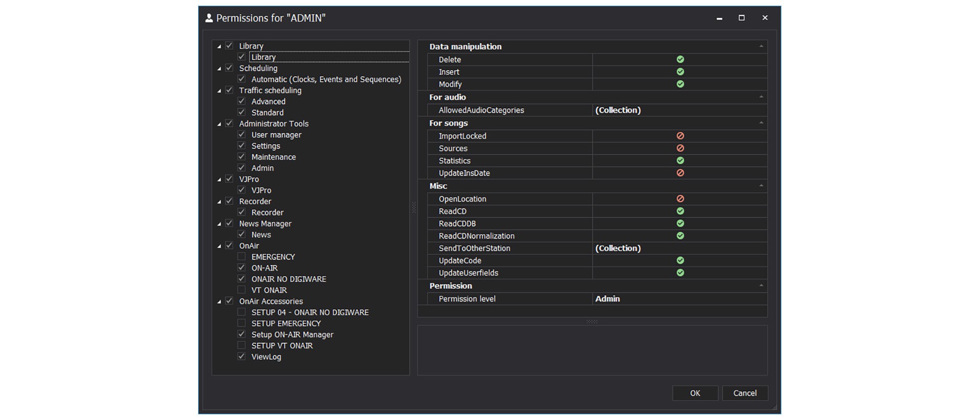Click the Permission level Admin value field
Image resolution: width=980 pixels, height=420 pixels.
pos(679,299)
